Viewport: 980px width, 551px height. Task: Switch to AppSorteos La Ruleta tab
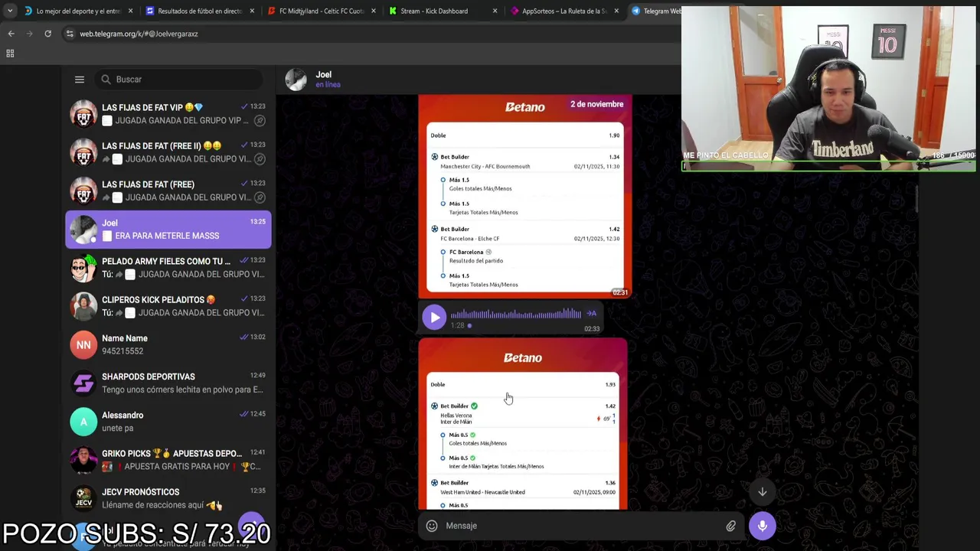click(565, 11)
